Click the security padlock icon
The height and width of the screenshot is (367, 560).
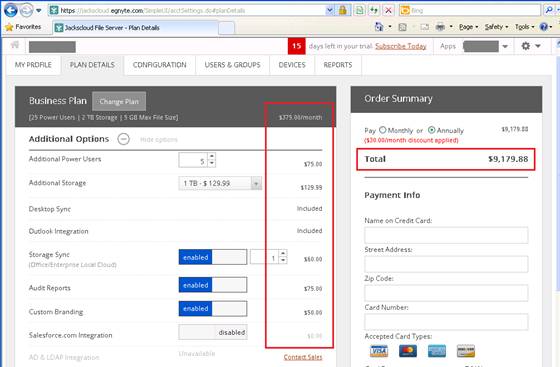[342, 10]
